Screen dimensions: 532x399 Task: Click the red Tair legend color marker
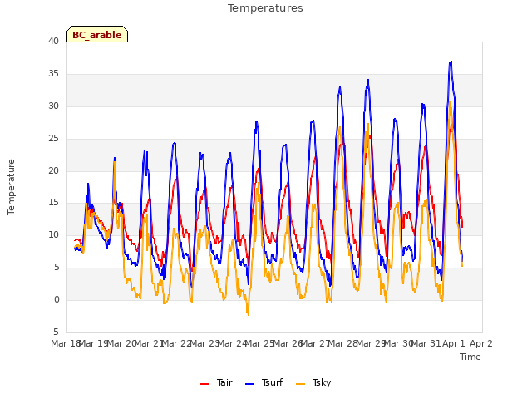[x=205, y=384]
